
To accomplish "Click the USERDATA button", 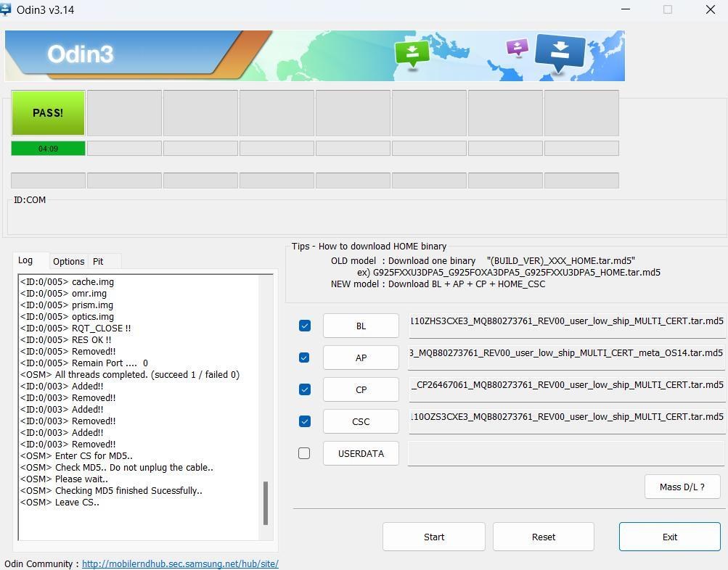I will point(361,453).
